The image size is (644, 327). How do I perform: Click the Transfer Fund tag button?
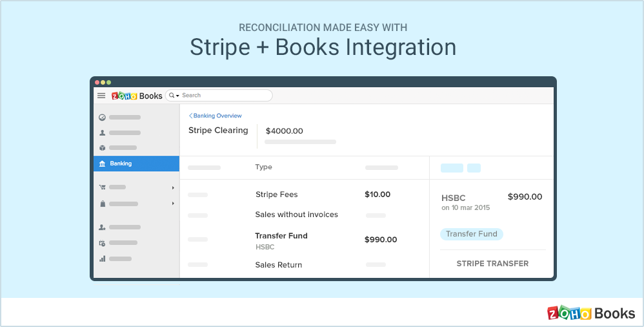[471, 234]
